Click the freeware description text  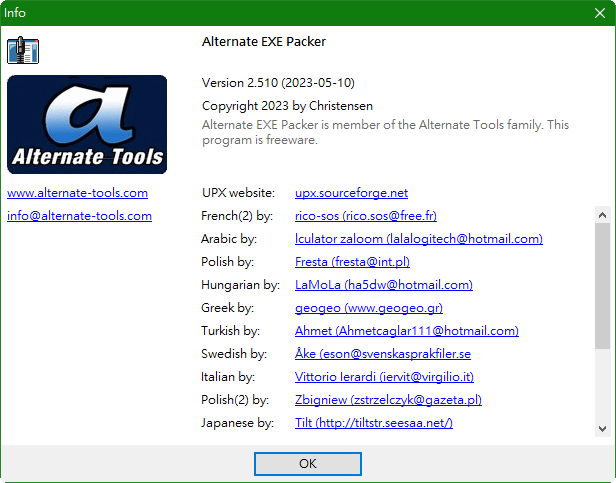[385, 132]
